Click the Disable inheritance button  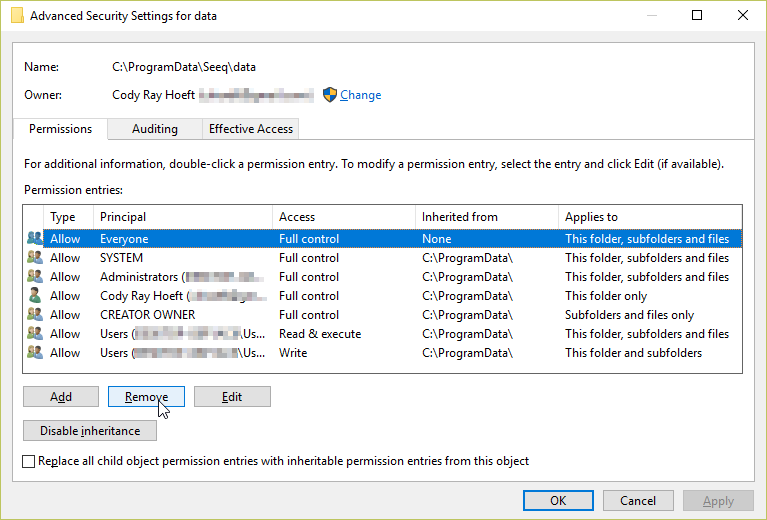[x=90, y=431]
